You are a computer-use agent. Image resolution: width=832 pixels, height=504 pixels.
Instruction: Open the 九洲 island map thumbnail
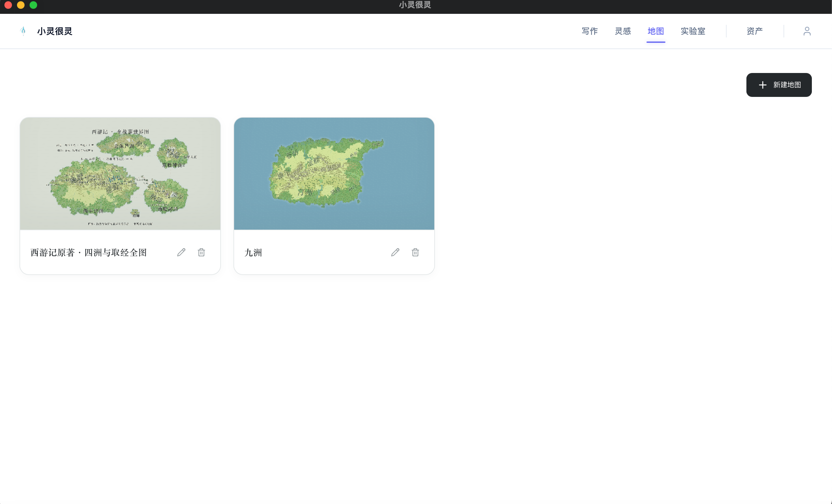coord(334,174)
